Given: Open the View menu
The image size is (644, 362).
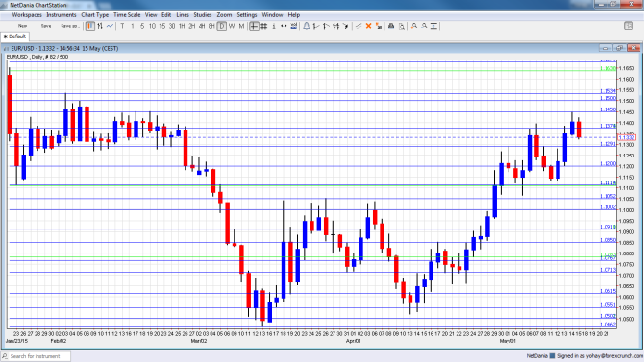Looking at the screenshot, I should tap(151, 15).
